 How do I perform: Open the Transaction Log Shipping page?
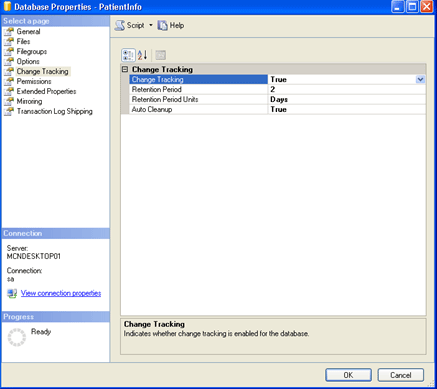coord(55,111)
